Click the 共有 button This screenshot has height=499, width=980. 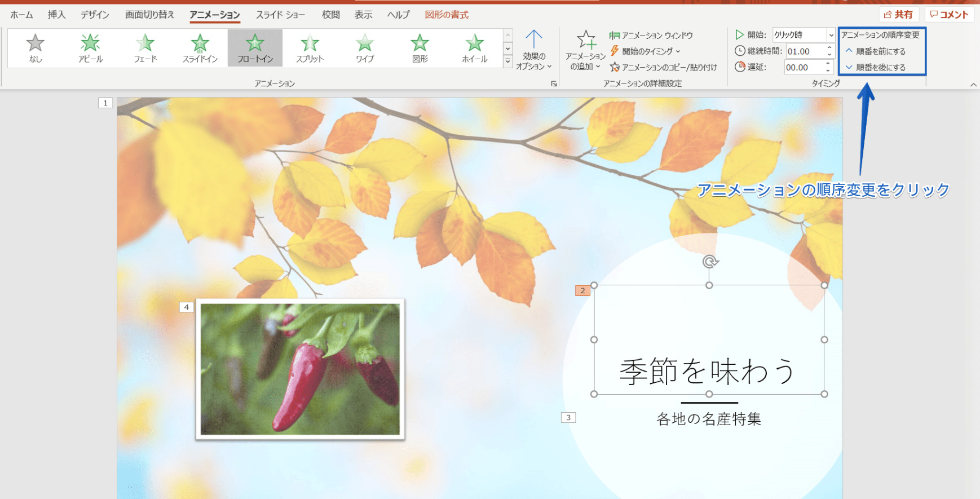(899, 15)
